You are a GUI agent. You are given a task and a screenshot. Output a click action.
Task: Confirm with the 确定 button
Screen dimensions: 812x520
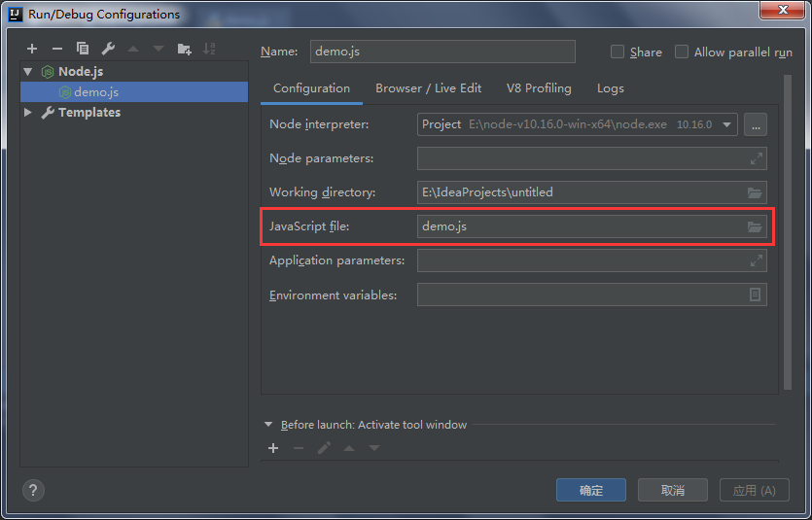pos(591,490)
